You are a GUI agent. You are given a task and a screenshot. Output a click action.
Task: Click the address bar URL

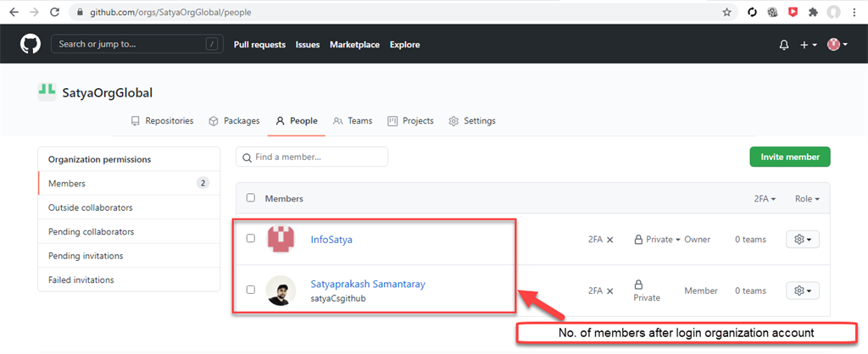[x=170, y=12]
